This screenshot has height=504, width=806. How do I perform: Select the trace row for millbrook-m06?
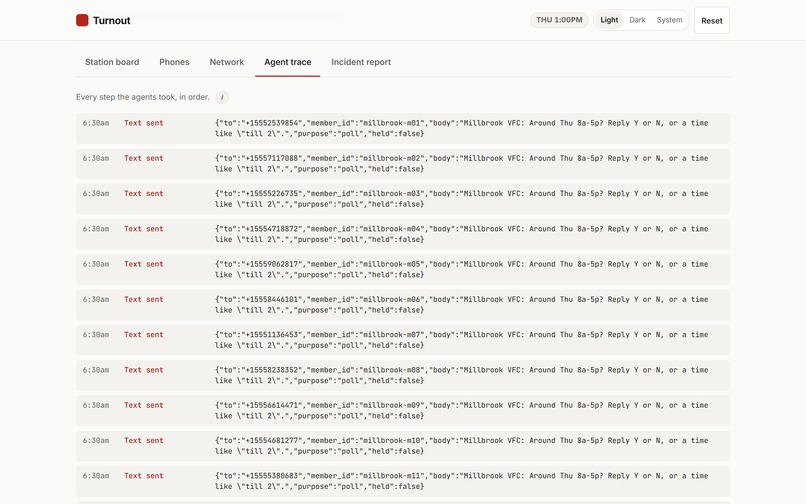[402, 304]
